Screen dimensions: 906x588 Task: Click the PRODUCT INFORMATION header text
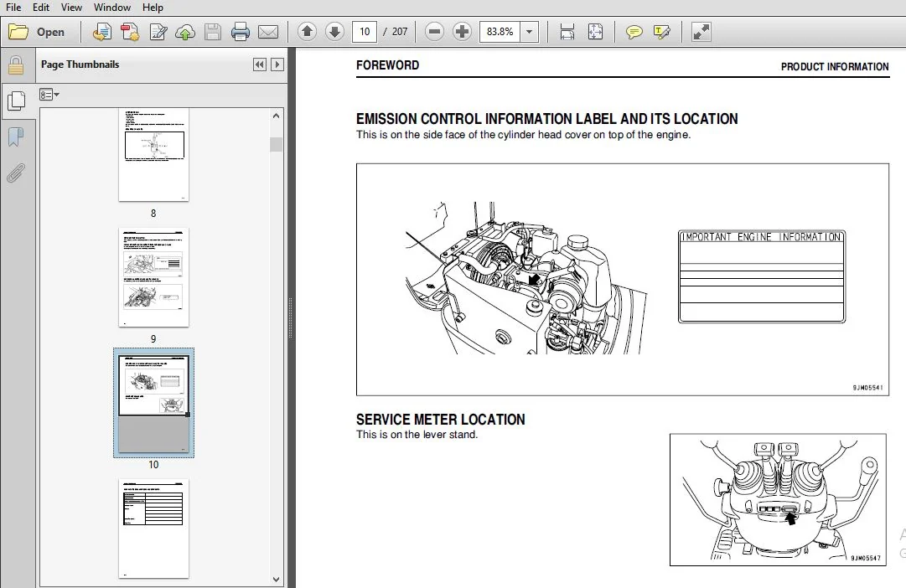(x=835, y=67)
